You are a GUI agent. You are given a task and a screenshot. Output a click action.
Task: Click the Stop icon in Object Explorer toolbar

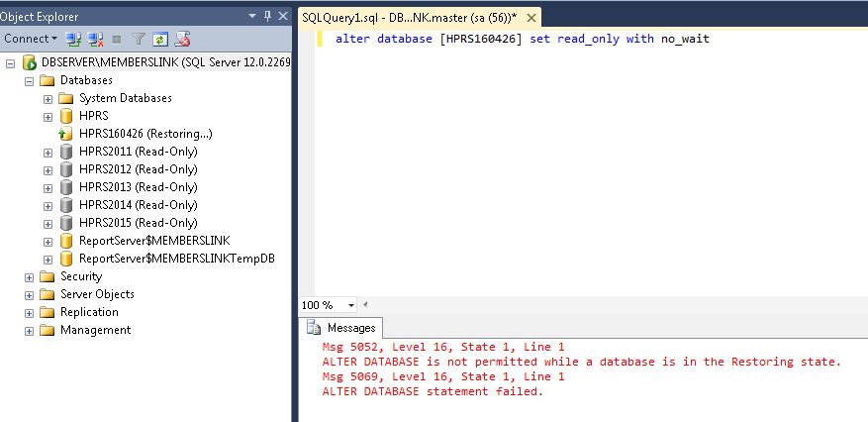pyautogui.click(x=117, y=39)
